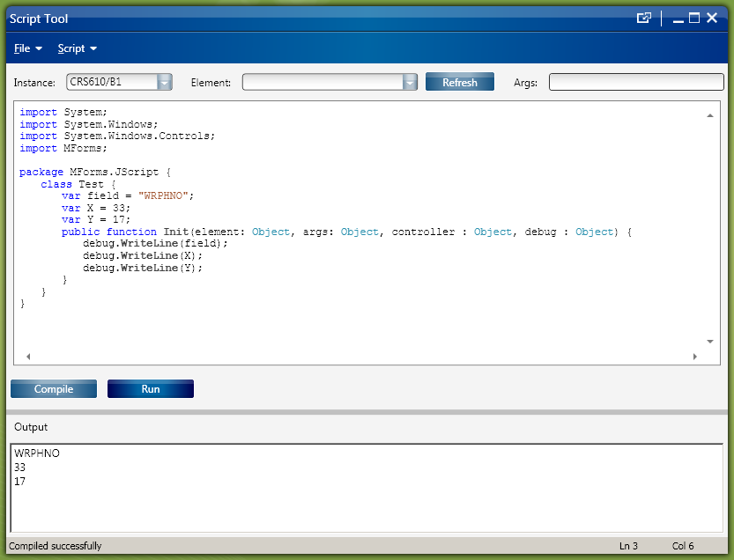
Task: Expand the Element dropdown arrow
Action: click(410, 82)
